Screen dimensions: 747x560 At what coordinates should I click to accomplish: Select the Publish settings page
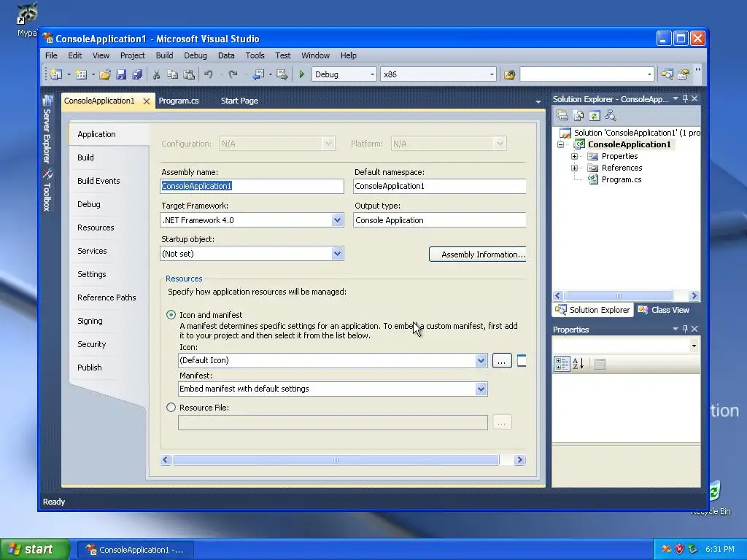[x=90, y=367]
